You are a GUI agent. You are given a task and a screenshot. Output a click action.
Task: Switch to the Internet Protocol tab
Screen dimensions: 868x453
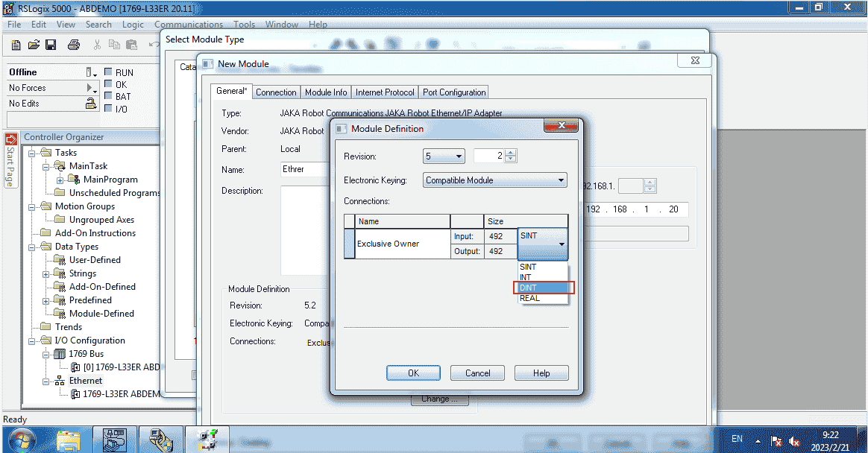point(384,92)
